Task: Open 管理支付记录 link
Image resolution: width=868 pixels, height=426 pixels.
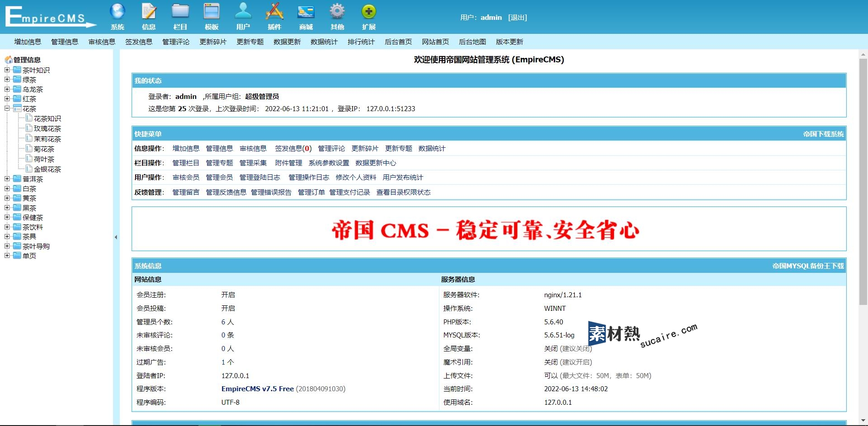Action: click(349, 192)
